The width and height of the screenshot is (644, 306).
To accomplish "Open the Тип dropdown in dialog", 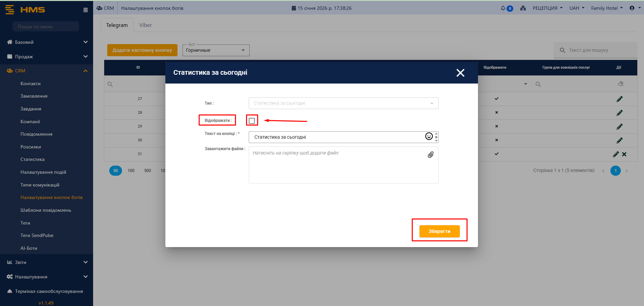I will tap(343, 103).
